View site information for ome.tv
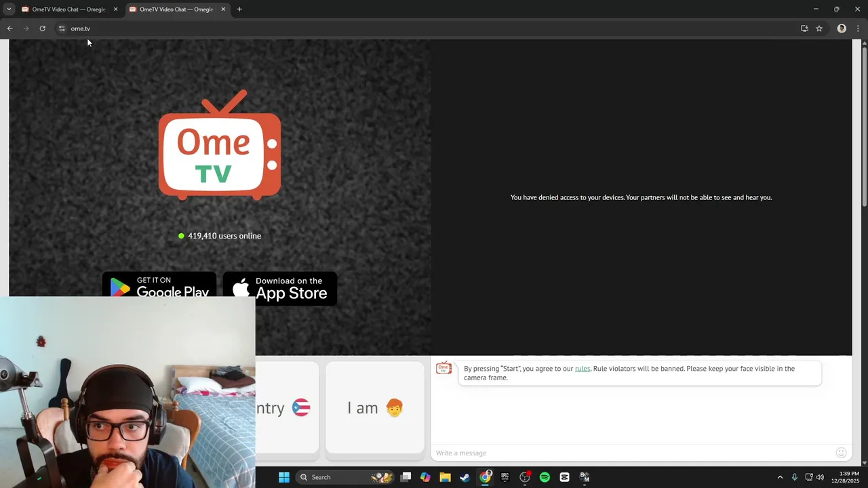 point(62,28)
